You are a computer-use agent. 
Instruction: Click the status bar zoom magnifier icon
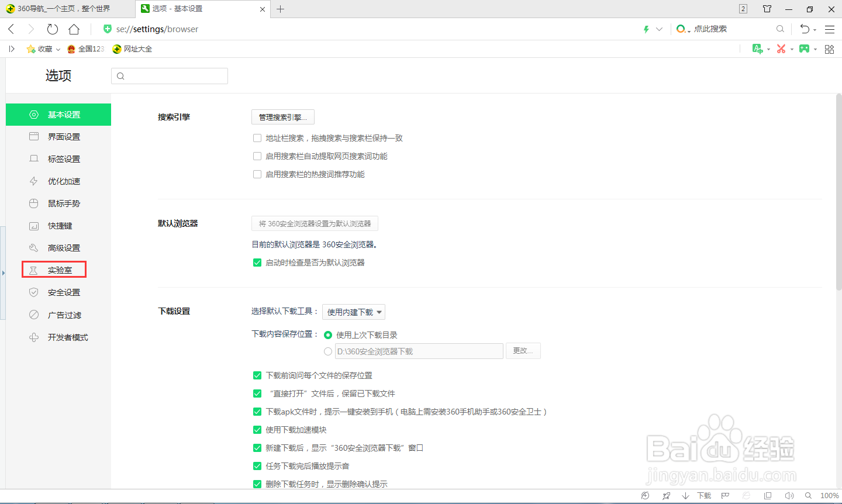(x=809, y=496)
